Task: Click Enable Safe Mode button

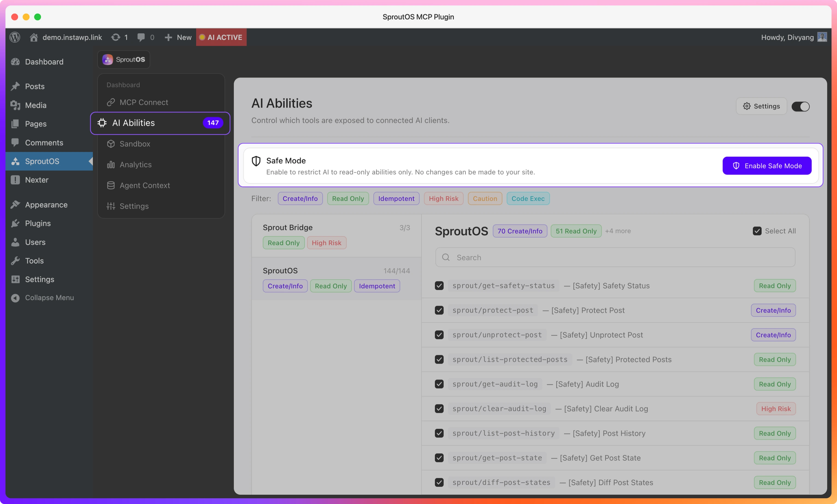Action: (x=767, y=166)
